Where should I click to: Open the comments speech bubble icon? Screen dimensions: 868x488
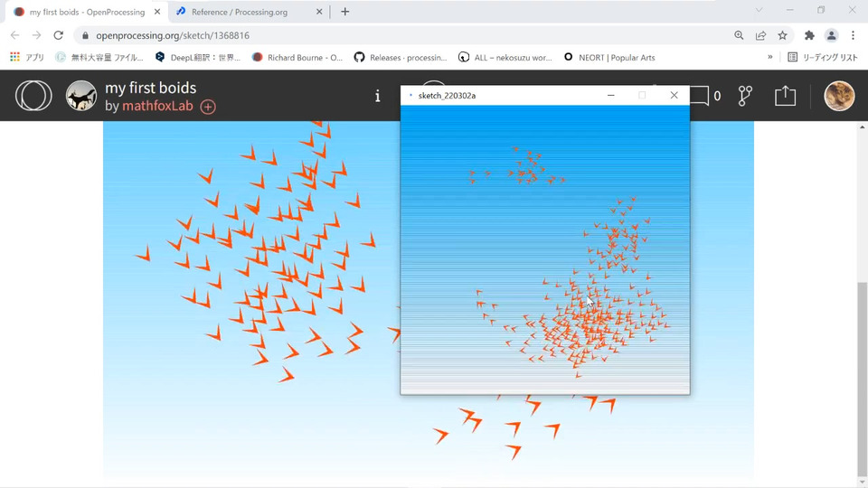coord(700,96)
